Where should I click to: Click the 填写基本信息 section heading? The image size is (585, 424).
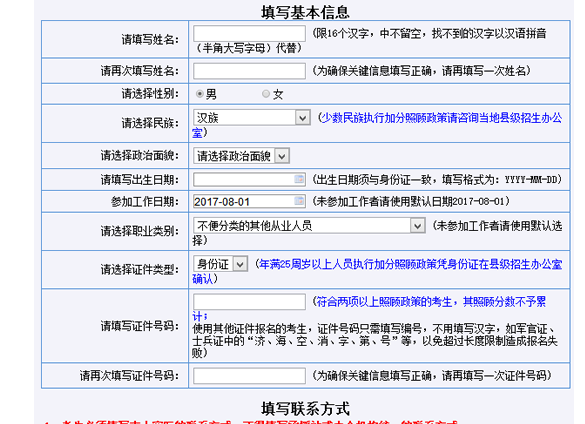pos(305,12)
